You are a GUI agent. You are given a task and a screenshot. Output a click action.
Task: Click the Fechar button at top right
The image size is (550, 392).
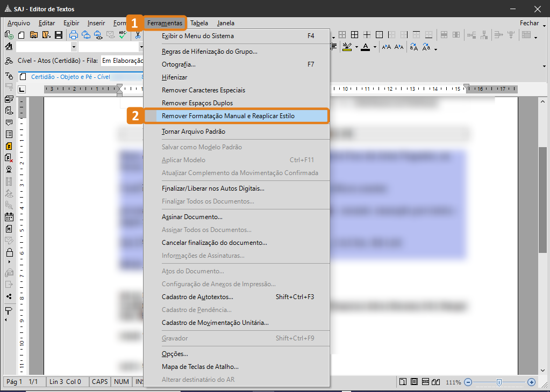(x=529, y=23)
